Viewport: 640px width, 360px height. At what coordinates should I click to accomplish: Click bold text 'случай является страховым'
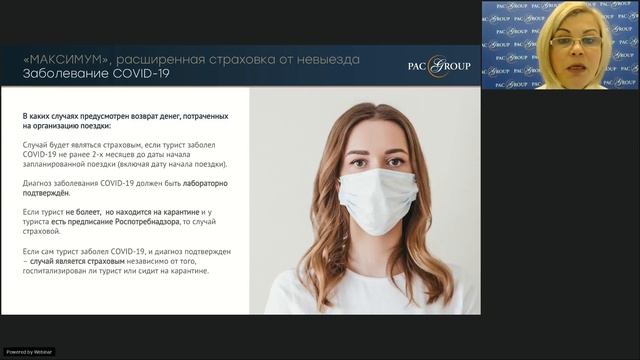[x=77, y=261]
